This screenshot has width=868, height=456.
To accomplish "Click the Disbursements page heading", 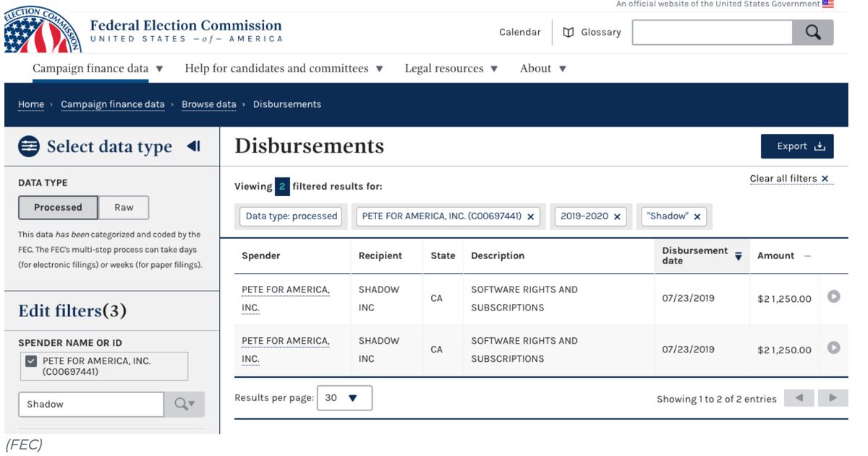I will coord(310,146).
